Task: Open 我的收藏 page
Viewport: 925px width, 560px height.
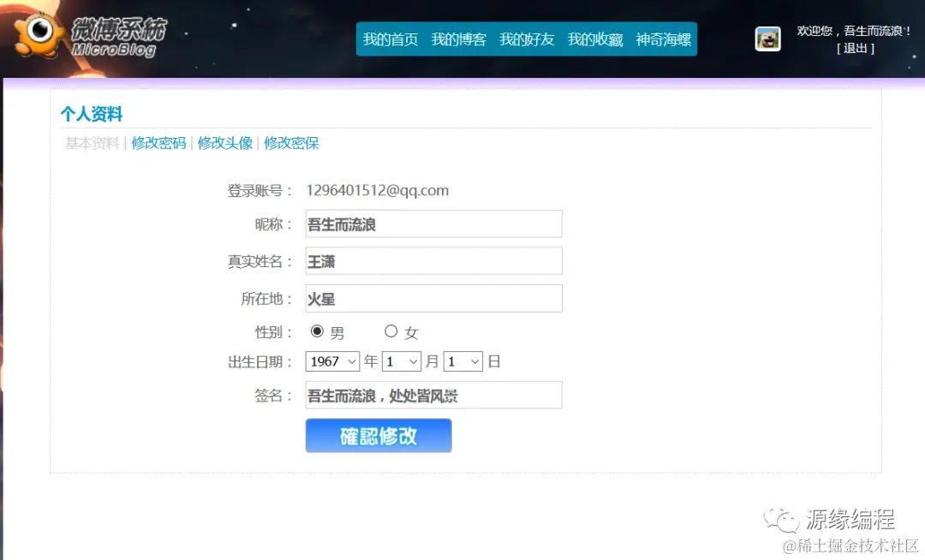Action: 594,39
